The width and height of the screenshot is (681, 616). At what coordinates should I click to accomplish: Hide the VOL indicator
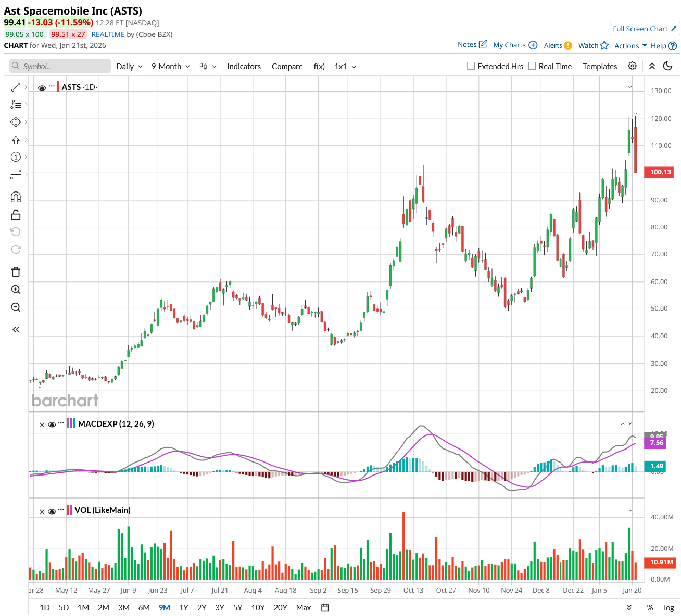point(52,511)
